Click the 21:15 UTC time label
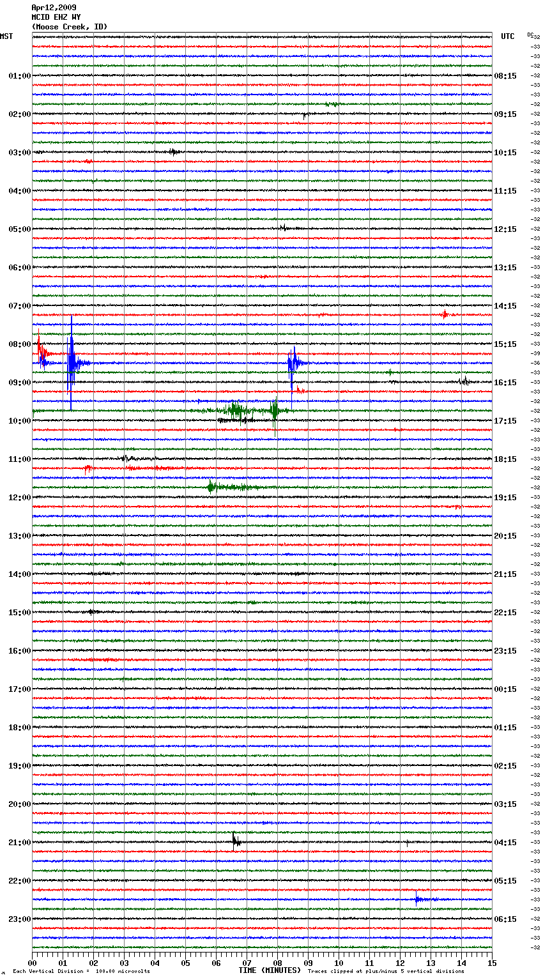The image size is (543, 980). [505, 574]
